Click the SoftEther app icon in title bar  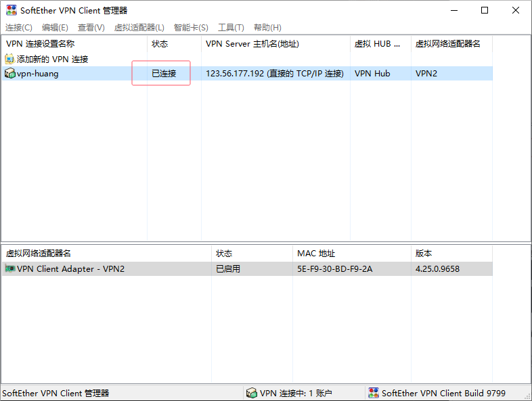[12, 10]
